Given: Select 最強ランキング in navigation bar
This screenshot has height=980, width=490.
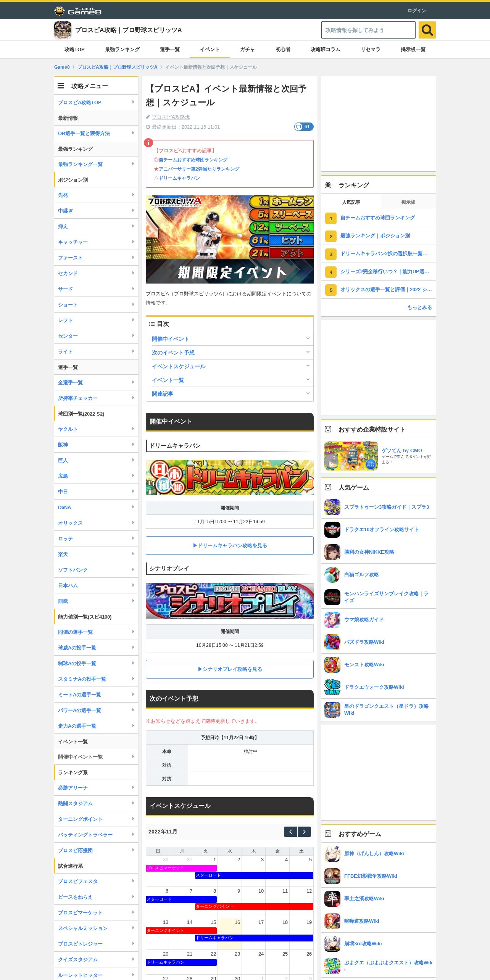Looking at the screenshot, I should (x=122, y=50).
